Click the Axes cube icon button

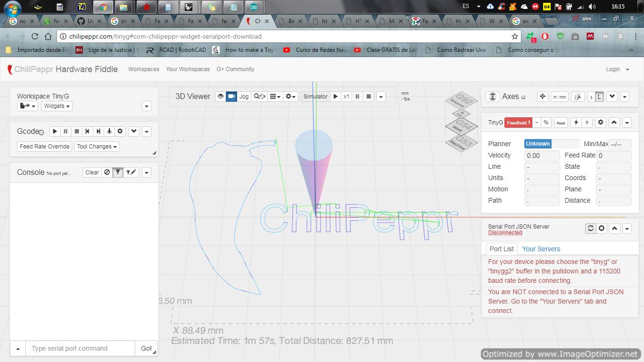493,97
